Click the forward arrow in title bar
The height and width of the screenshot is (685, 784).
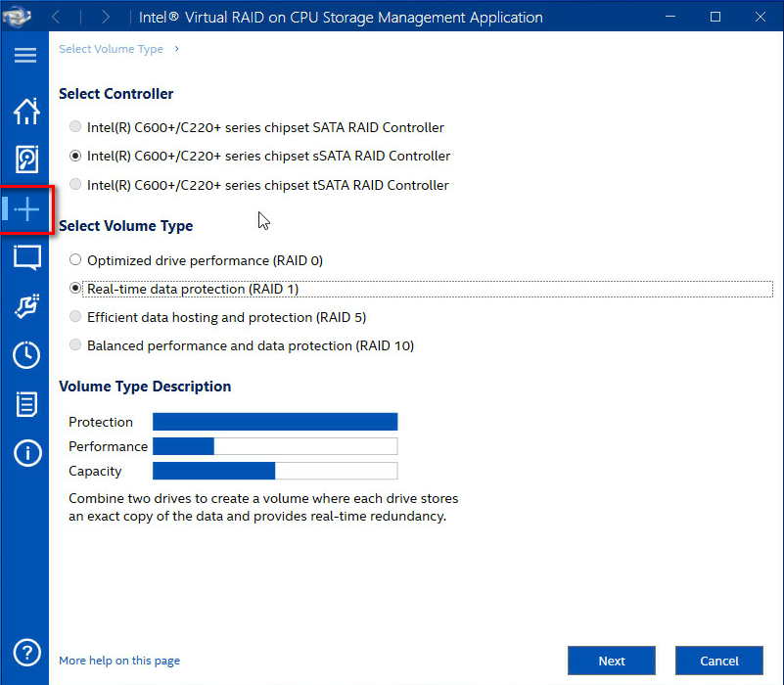[105, 17]
